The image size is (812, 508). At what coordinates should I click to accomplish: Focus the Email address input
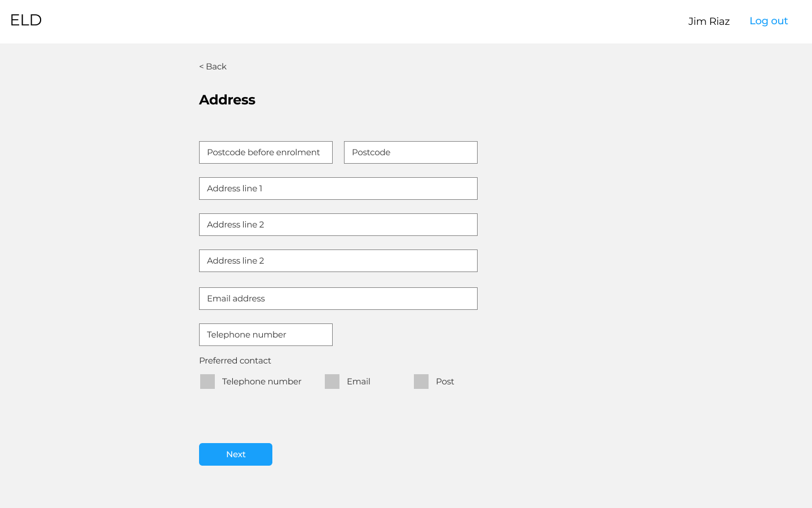pos(338,299)
